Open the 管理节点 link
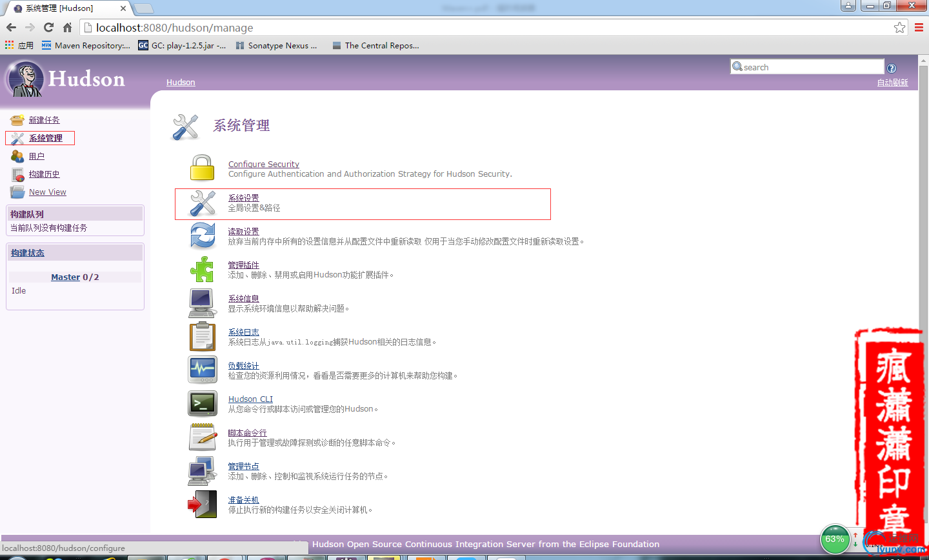Image resolution: width=929 pixels, height=560 pixels. [x=243, y=466]
